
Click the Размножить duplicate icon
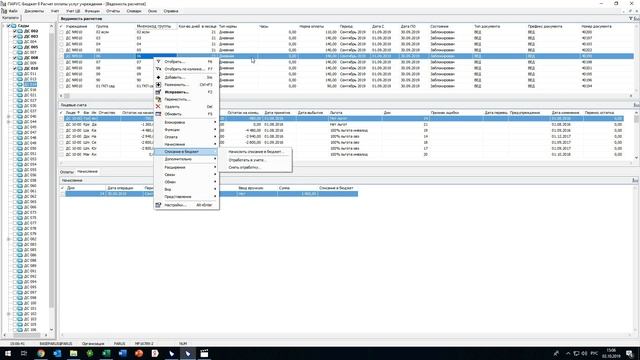point(158,84)
